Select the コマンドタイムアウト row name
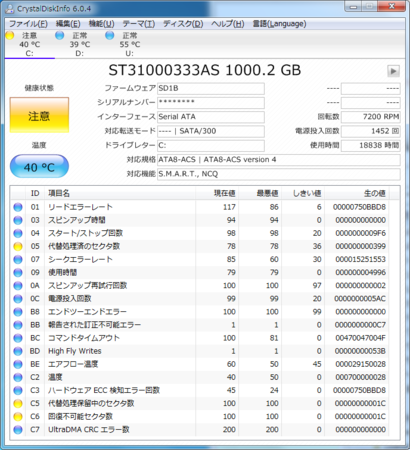Image resolution: width=410 pixels, height=450 pixels. (x=84, y=338)
